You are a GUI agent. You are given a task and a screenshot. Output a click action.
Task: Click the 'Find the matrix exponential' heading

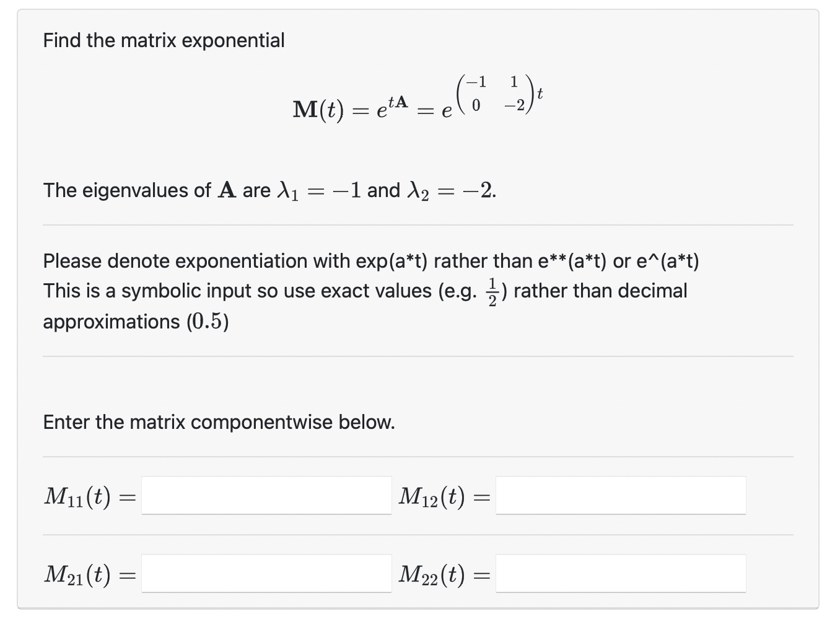163,40
